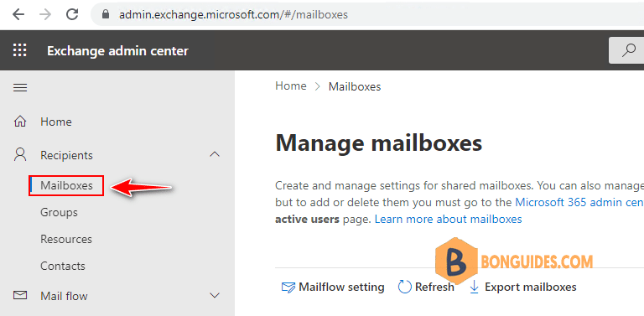
Task: Click the search magnifier icon
Action: [629, 50]
